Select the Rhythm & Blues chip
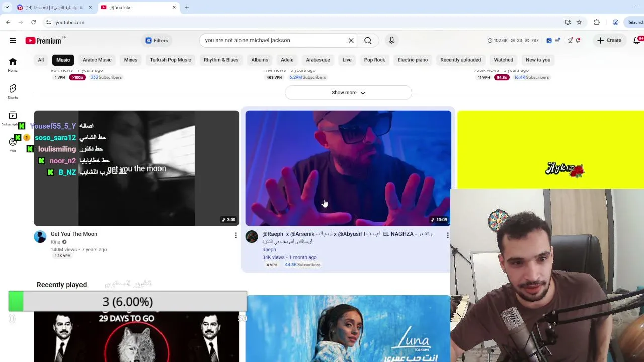Image resolution: width=644 pixels, height=362 pixels. [221, 60]
